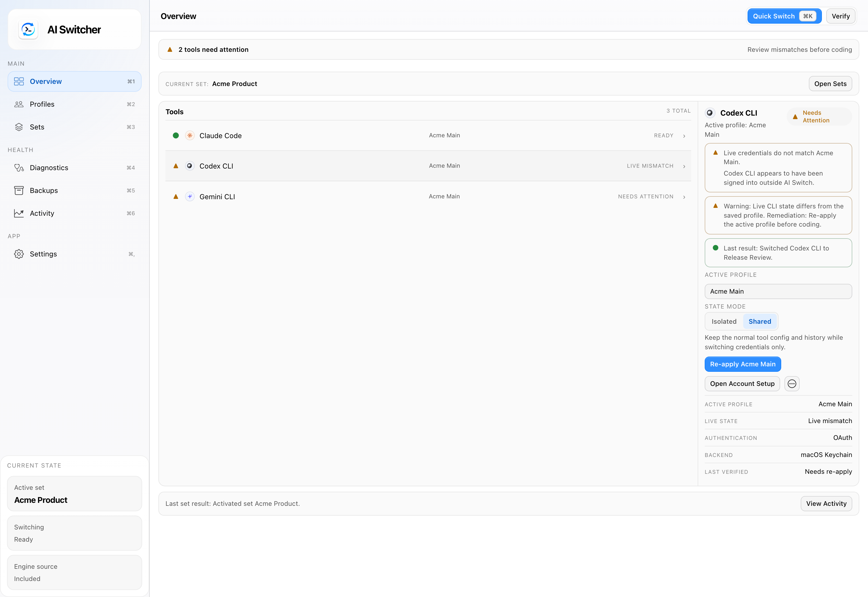The width and height of the screenshot is (868, 597).
Task: Open Sets section
Action: [x=74, y=127]
